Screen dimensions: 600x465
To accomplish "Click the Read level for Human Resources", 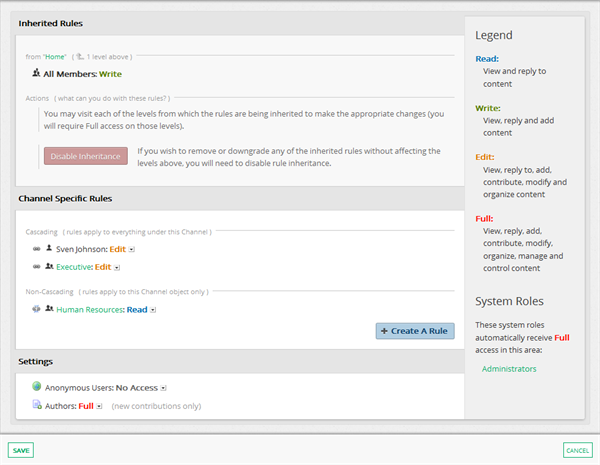I will (x=137, y=310).
